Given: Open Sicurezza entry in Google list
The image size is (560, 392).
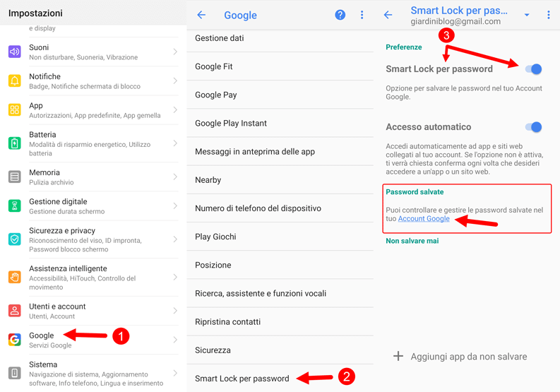Looking at the screenshot, I should coord(280,350).
